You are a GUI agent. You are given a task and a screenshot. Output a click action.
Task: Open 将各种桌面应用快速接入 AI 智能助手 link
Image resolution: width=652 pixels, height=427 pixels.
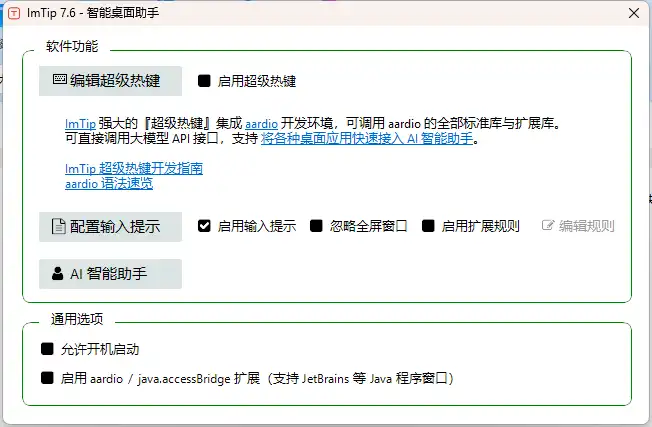point(367,138)
